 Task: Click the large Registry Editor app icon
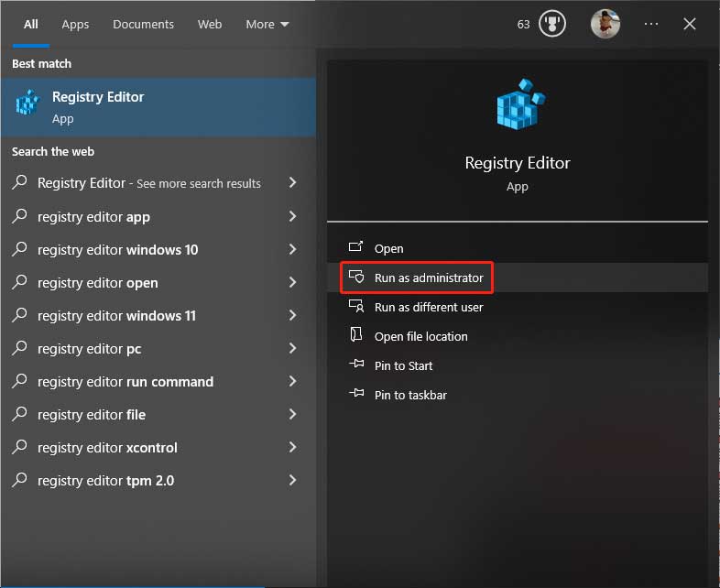pos(520,104)
